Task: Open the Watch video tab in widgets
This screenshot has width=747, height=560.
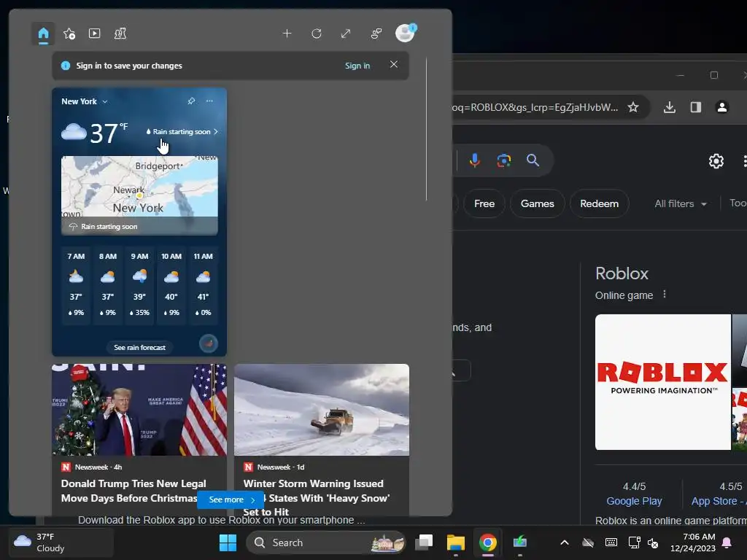Action: coord(94,34)
